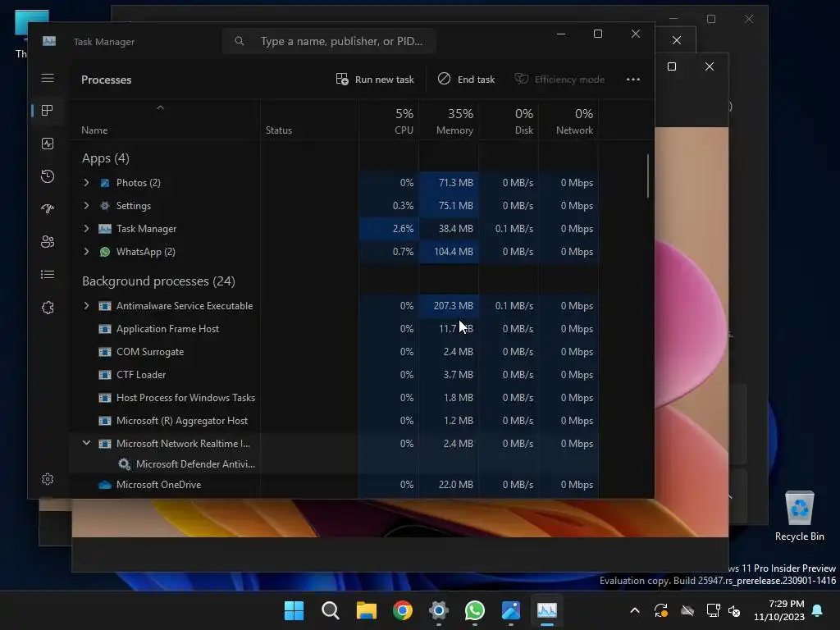Click the Apps (4) group heading

pyautogui.click(x=106, y=158)
